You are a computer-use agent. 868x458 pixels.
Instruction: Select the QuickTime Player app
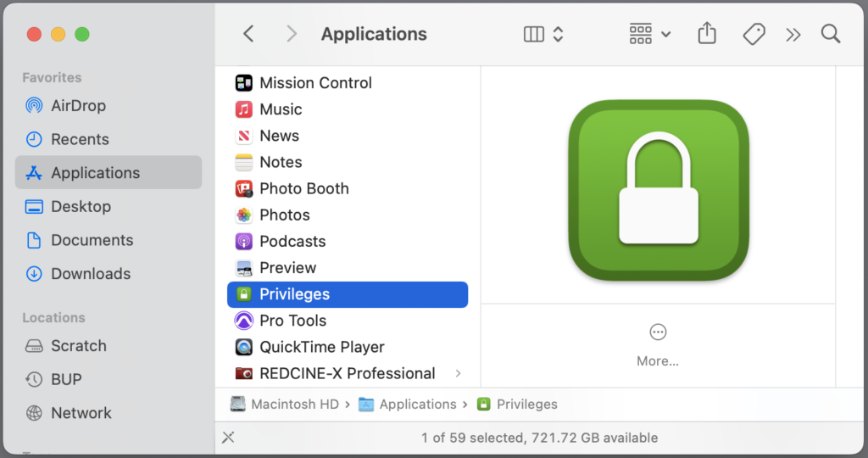click(x=348, y=347)
